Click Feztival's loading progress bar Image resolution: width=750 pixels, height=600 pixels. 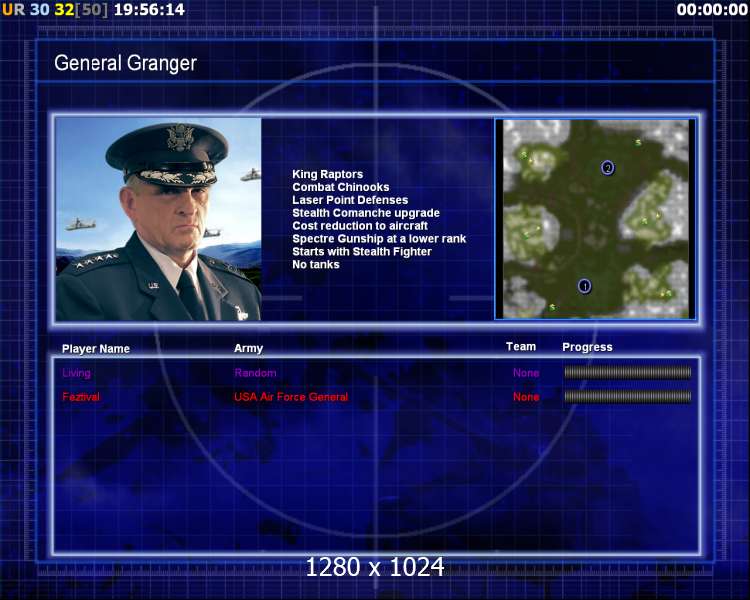pyautogui.click(x=628, y=396)
